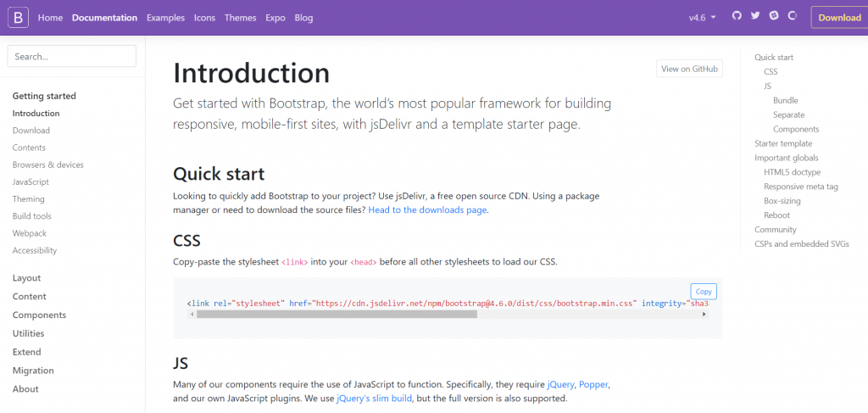868x413 pixels.
Task: Open the About sidebar section
Action: pos(25,389)
